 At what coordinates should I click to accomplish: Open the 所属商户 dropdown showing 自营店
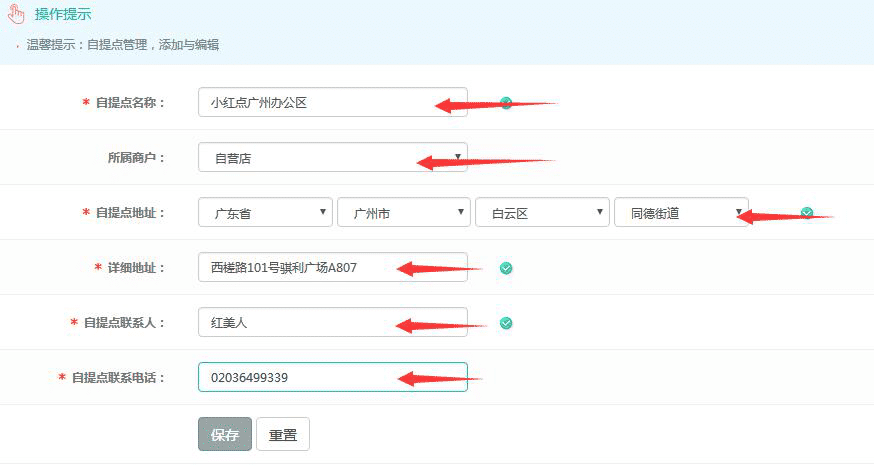click(x=332, y=157)
